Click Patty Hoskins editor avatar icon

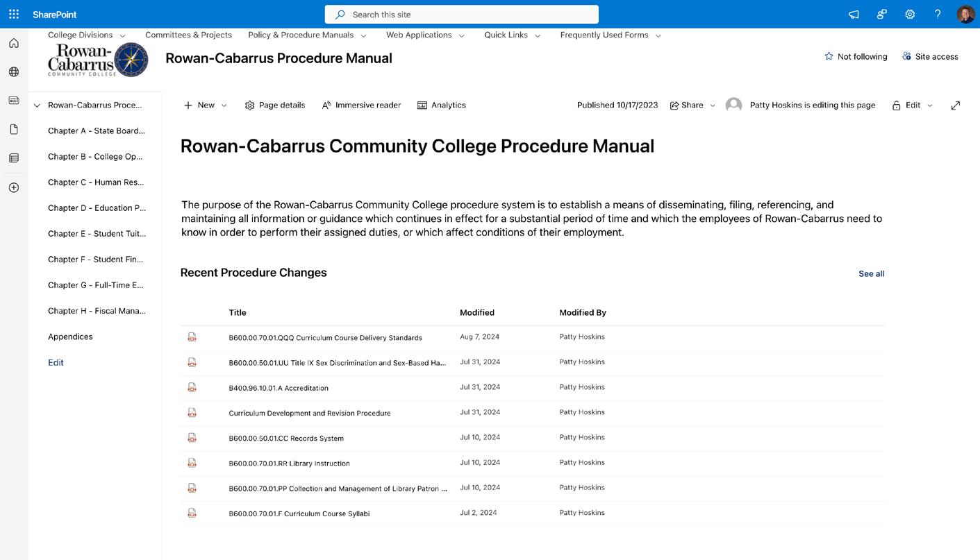pyautogui.click(x=733, y=105)
